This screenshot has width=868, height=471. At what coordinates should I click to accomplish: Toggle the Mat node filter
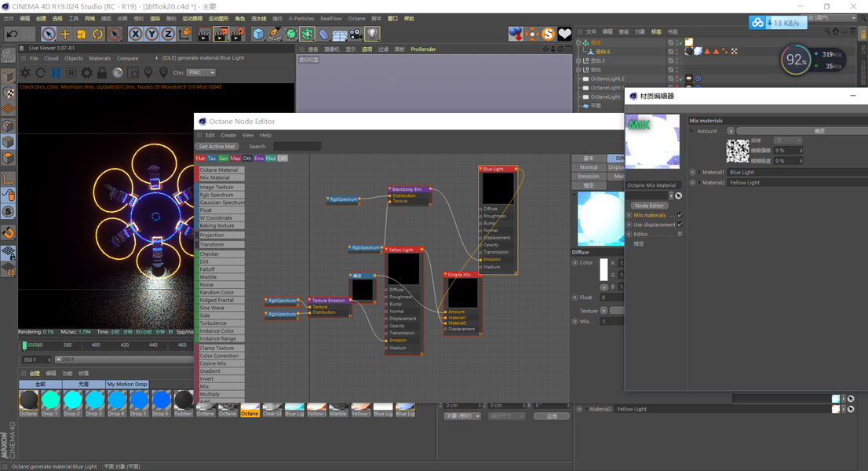click(x=200, y=159)
